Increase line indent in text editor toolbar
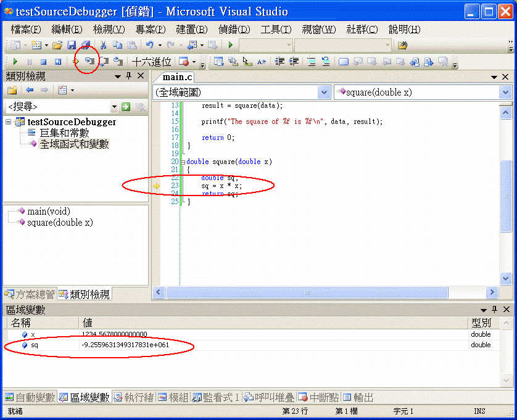The height and width of the screenshot is (420, 517). 294,62
